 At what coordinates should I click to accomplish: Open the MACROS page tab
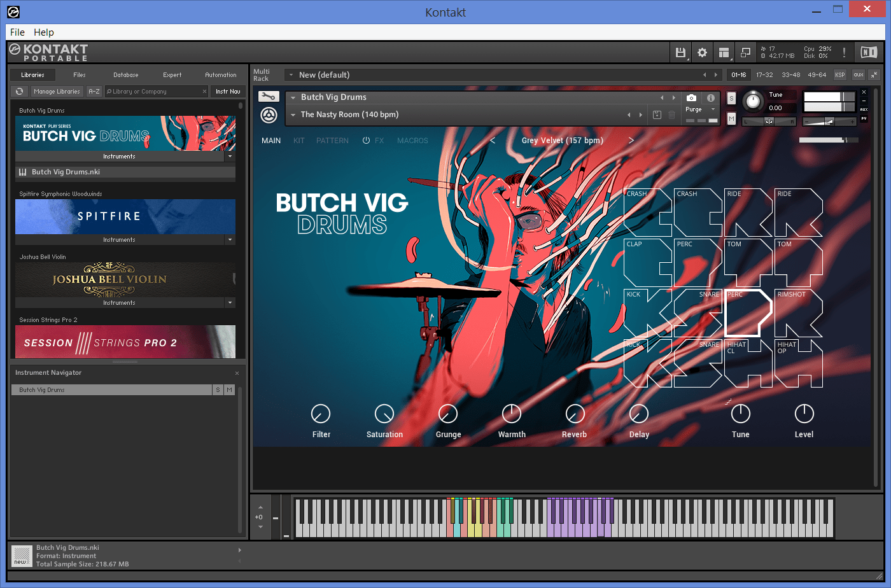click(412, 141)
